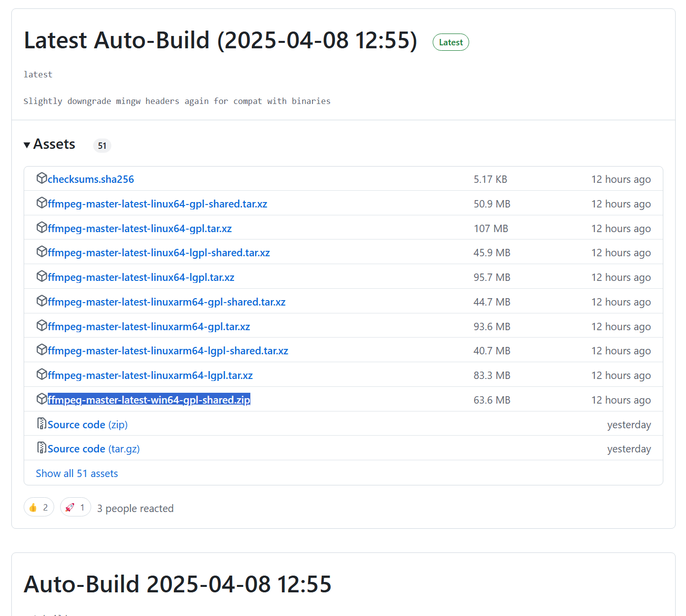Click the zip file icon beside Source code (zip)
This screenshot has height=616, width=686.
42,423
